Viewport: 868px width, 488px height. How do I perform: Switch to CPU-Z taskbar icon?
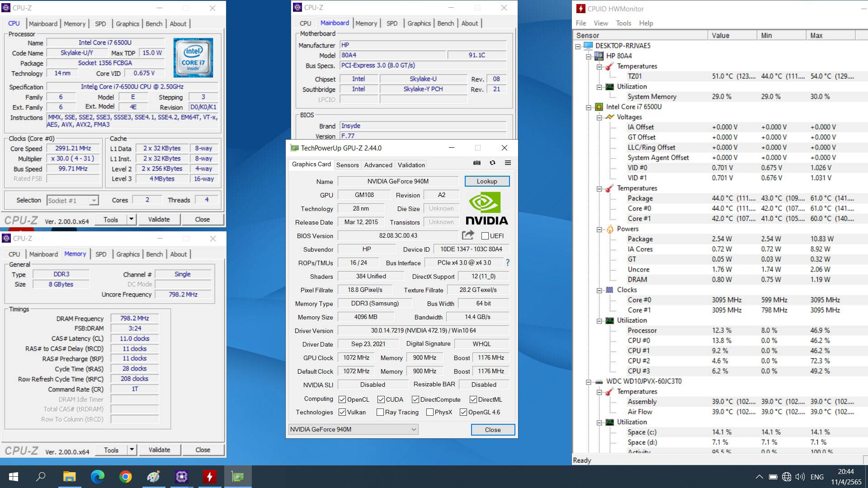182,477
